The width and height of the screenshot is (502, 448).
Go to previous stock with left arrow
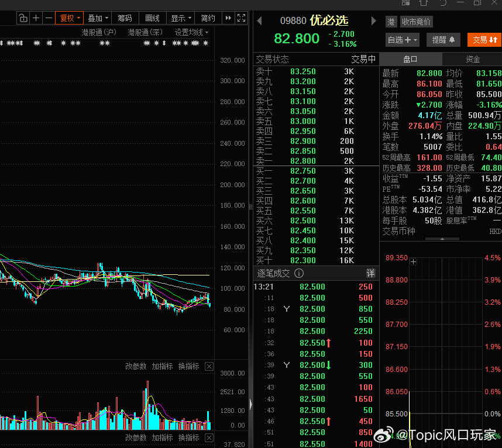(259, 21)
